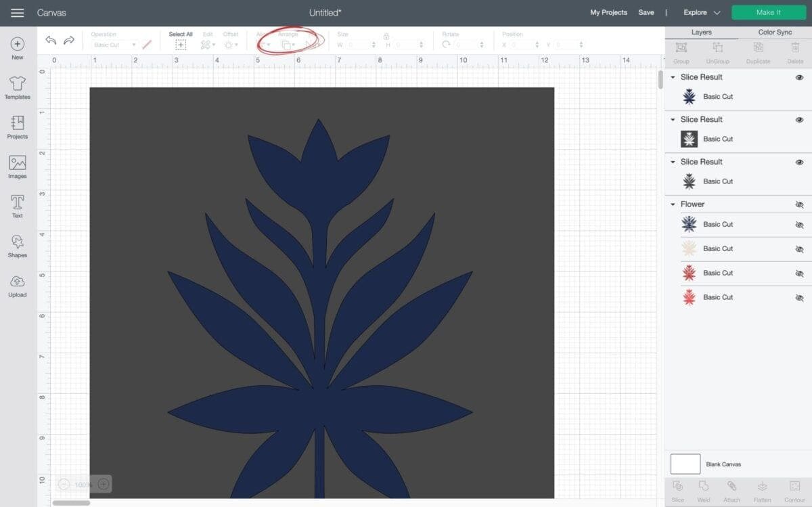This screenshot has width=812, height=507.
Task: Open the Operation Basic Cut dropdown
Action: [114, 45]
